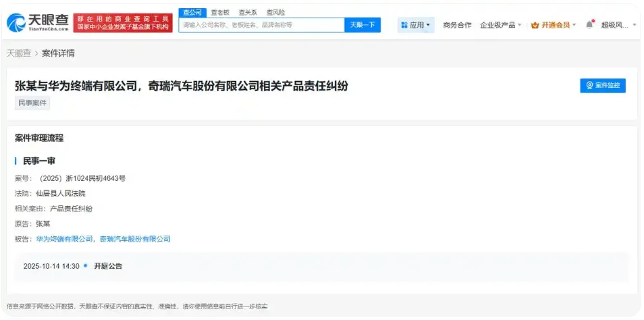Screen dimensions: 644x320
Task: Click the 开庭公告 timeline entry
Action: click(108, 266)
